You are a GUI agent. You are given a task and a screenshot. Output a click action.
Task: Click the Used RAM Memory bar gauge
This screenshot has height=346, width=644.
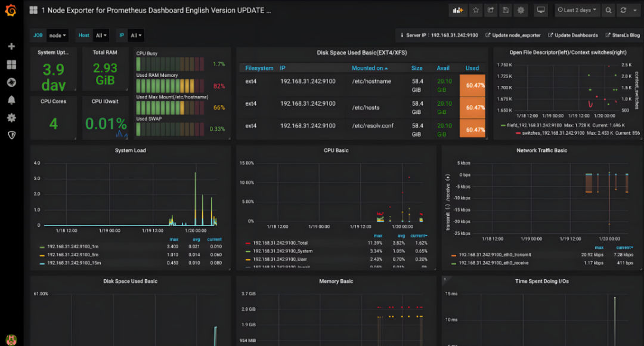click(x=170, y=86)
